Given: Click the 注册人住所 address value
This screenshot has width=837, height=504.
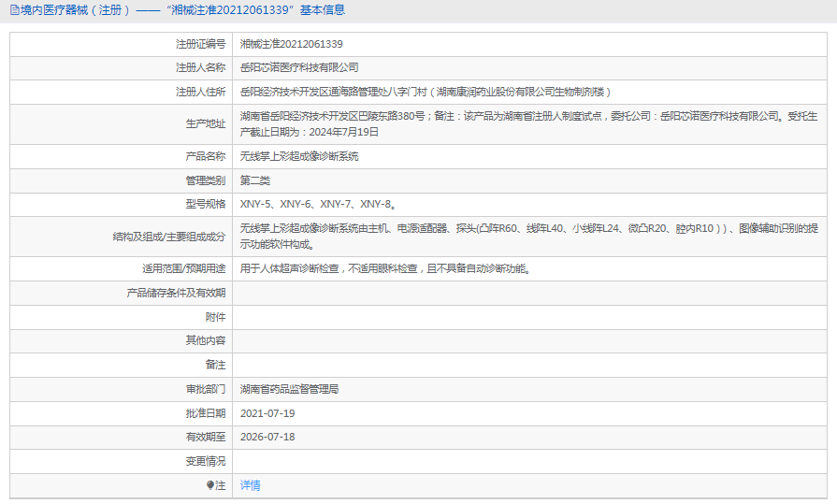Looking at the screenshot, I should 426,92.
